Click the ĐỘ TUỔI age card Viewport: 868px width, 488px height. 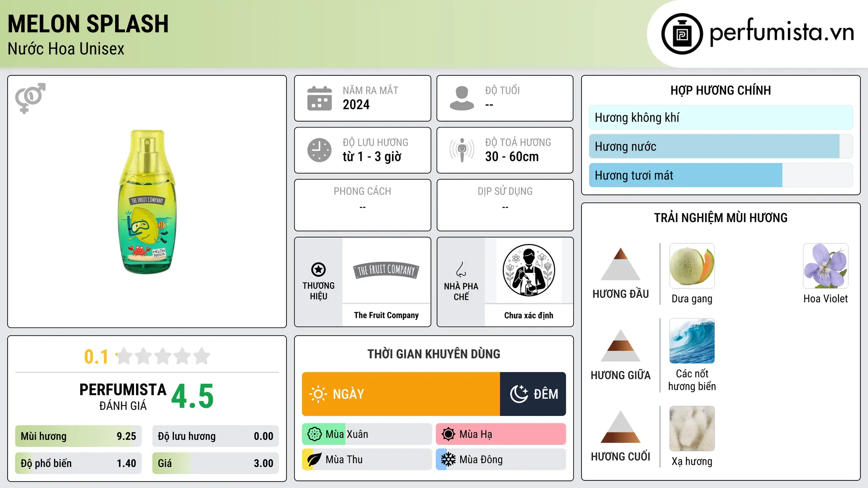505,98
